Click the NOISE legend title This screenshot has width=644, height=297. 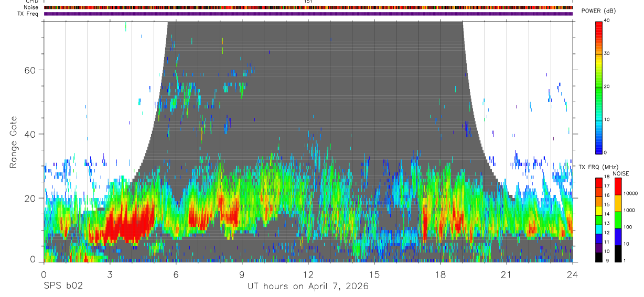[621, 173]
